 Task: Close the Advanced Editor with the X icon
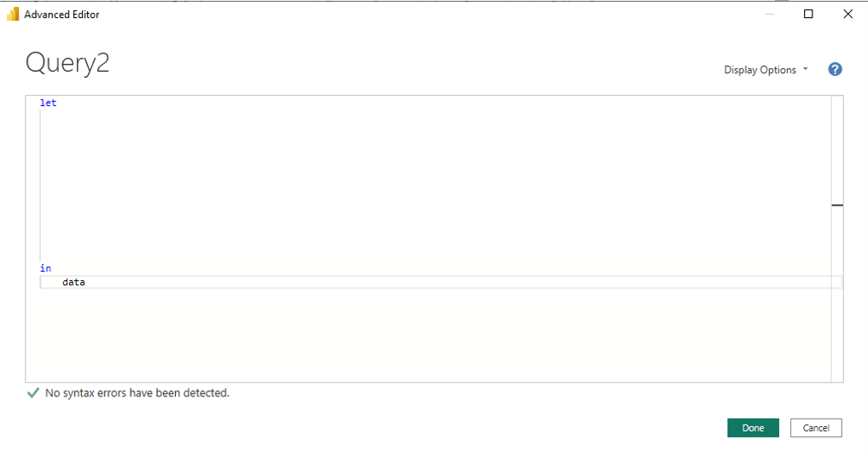pyautogui.click(x=848, y=14)
